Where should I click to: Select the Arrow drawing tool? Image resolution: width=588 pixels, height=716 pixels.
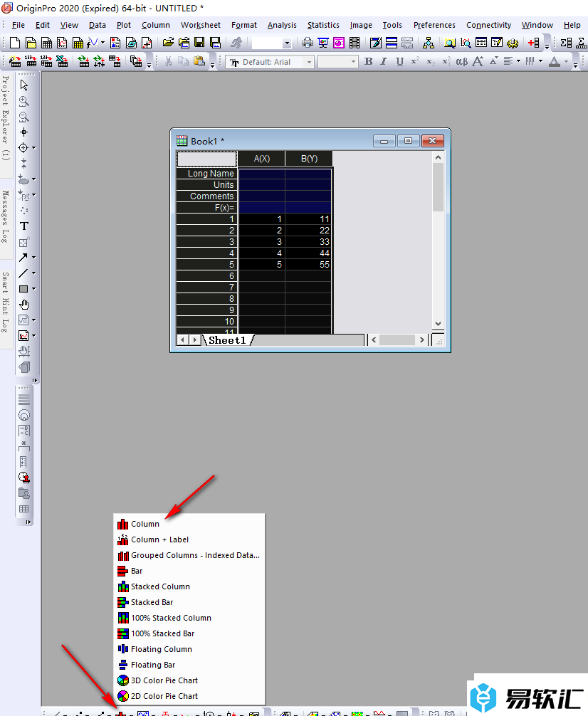click(x=23, y=258)
